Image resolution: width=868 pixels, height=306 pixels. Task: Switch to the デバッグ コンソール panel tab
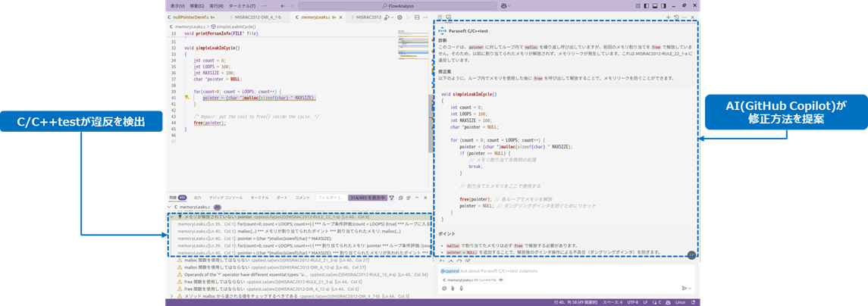pos(226,198)
